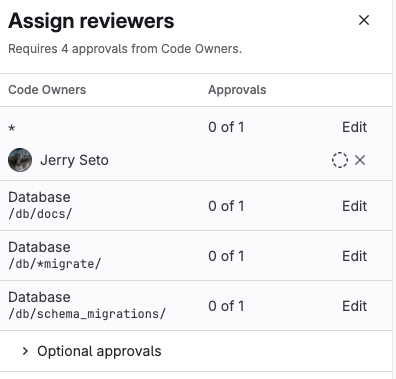Select the Database /db/schema_migrations/ rule
Screen dimensions: 396x379
point(196,306)
